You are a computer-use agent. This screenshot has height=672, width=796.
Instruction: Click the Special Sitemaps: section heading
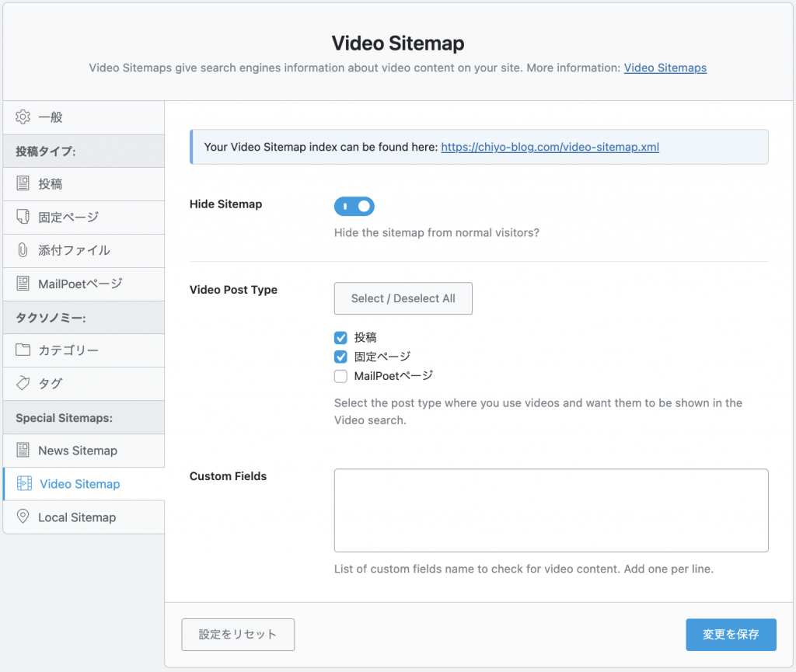(x=64, y=418)
